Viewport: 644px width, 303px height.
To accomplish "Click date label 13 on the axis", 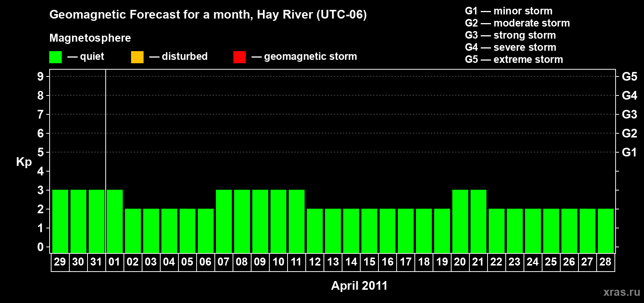I will point(333,262).
